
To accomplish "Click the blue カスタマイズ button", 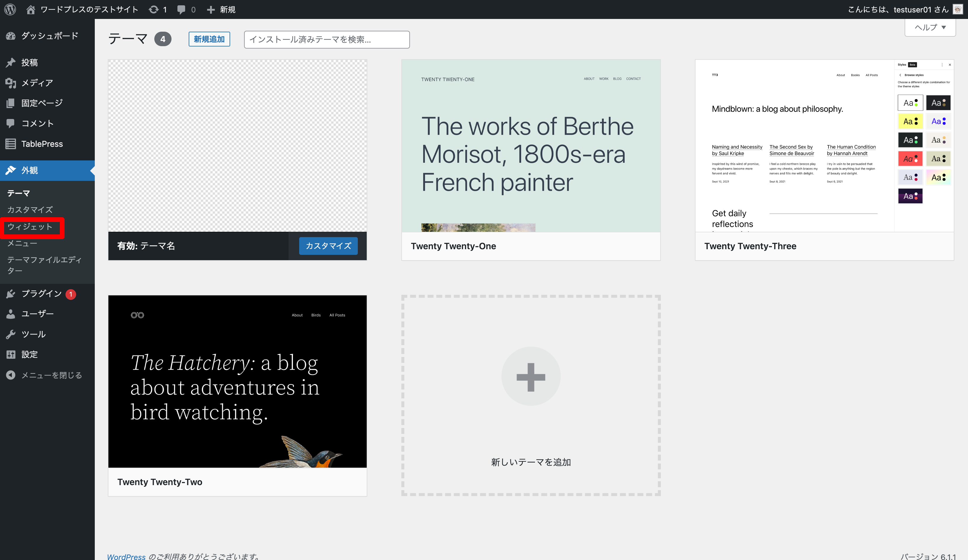I will click(x=328, y=246).
